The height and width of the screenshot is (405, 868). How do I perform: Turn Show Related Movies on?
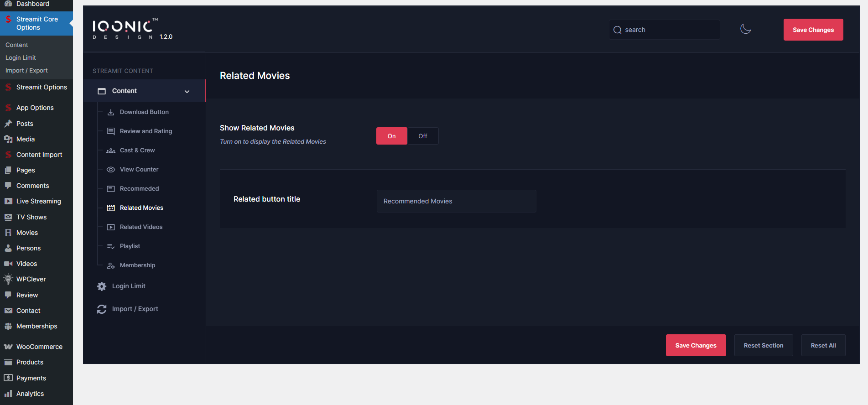pyautogui.click(x=391, y=136)
